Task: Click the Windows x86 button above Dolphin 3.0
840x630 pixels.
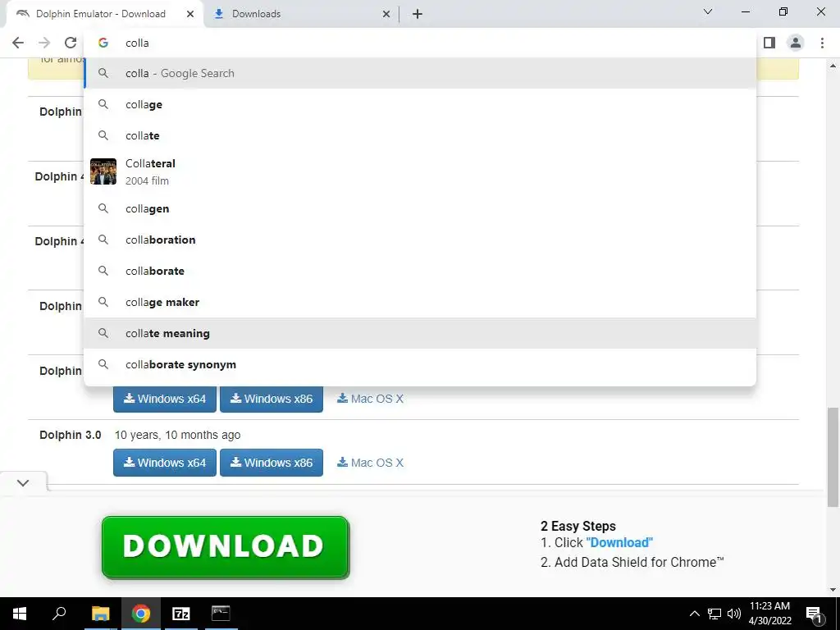Action: click(x=271, y=399)
